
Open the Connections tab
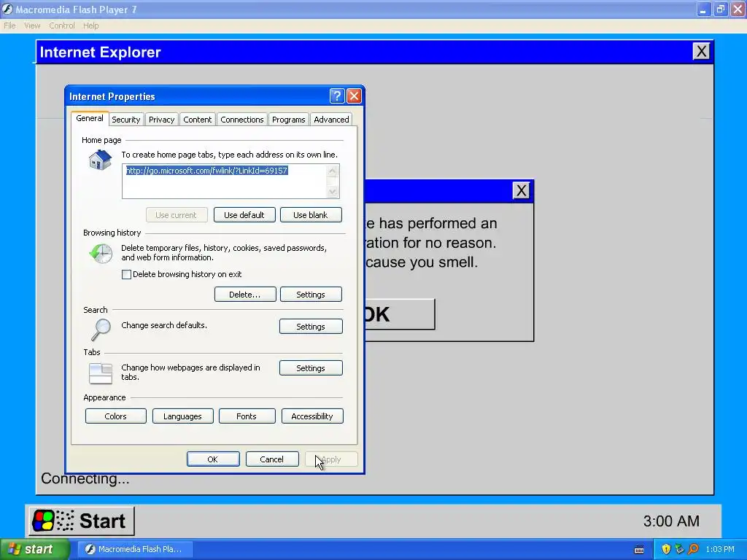click(242, 120)
